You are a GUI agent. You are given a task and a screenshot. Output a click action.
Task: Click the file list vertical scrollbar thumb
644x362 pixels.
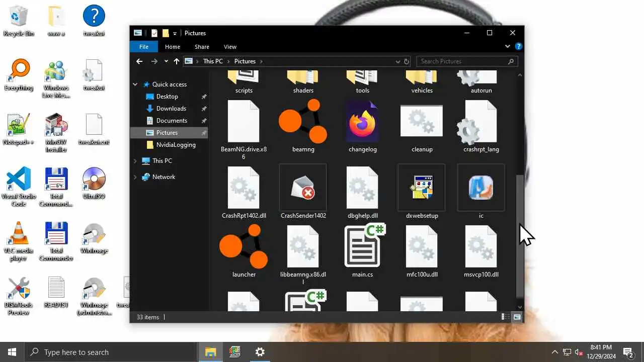[520, 235]
